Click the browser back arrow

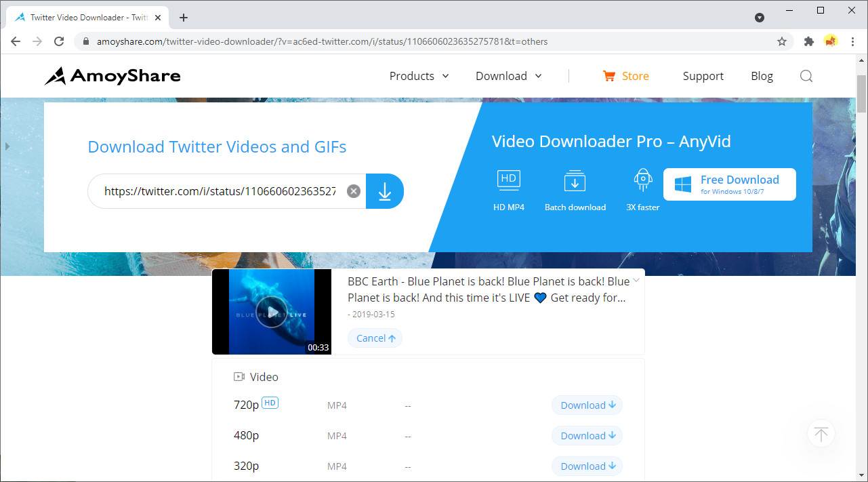click(x=16, y=41)
